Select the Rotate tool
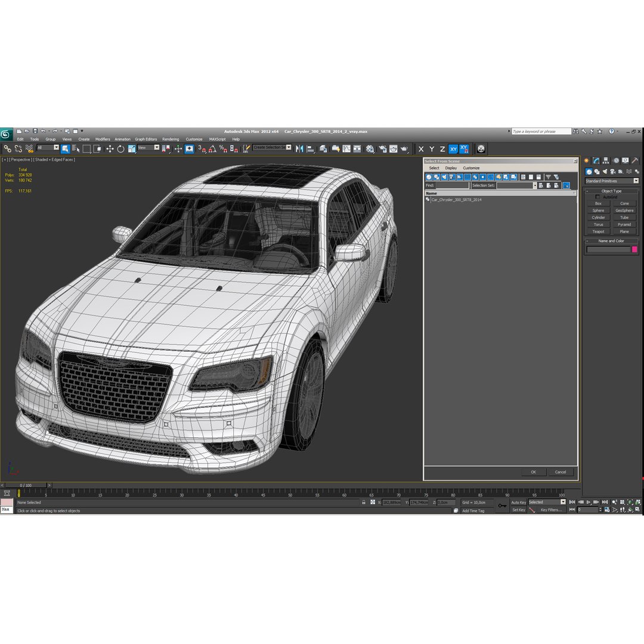 (x=120, y=148)
